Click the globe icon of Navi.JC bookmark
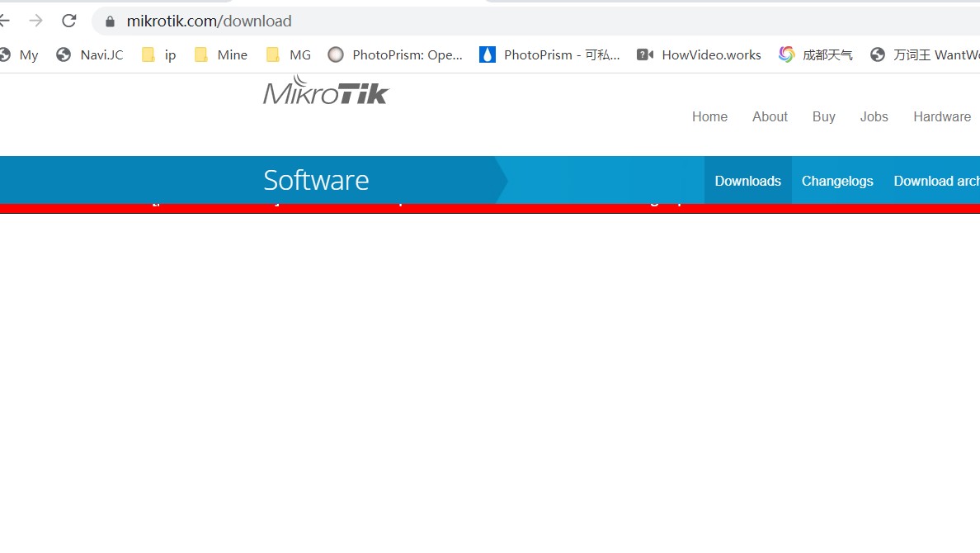 click(x=64, y=55)
